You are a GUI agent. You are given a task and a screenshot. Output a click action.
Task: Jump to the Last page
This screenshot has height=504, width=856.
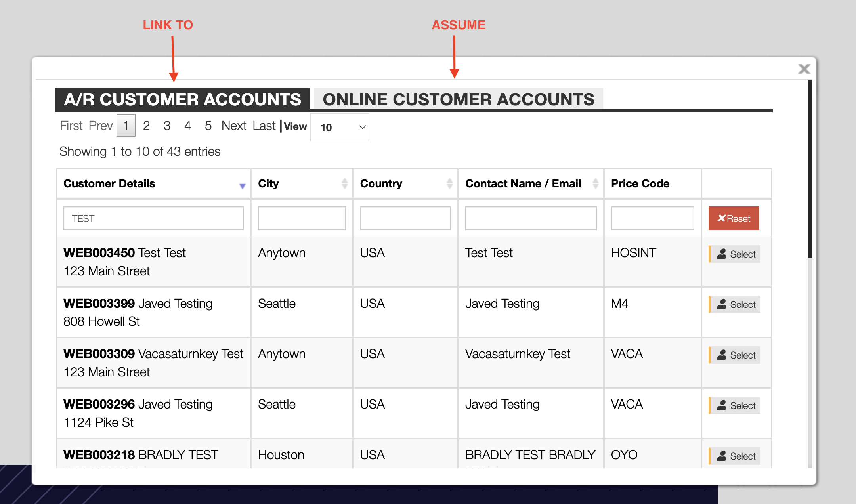pos(264,126)
